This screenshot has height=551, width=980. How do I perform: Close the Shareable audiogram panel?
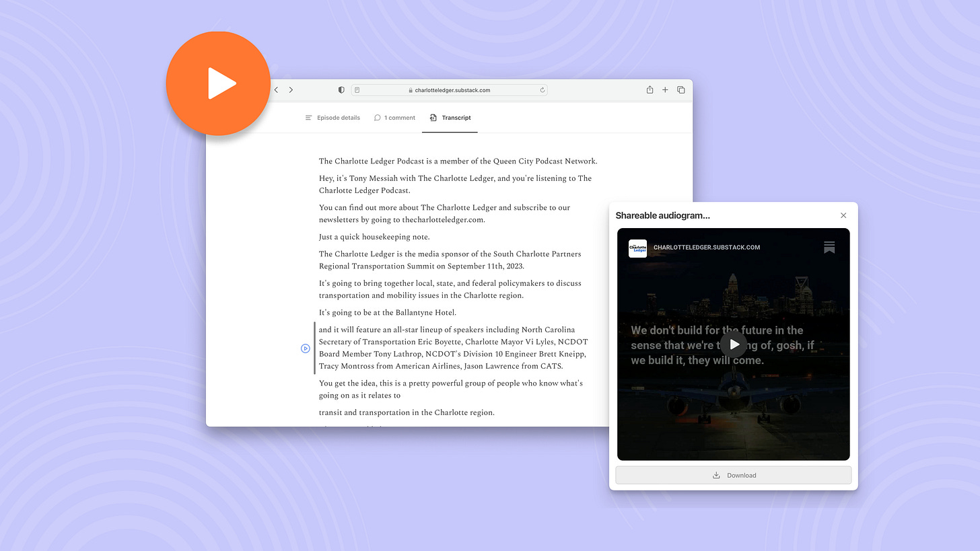843,215
